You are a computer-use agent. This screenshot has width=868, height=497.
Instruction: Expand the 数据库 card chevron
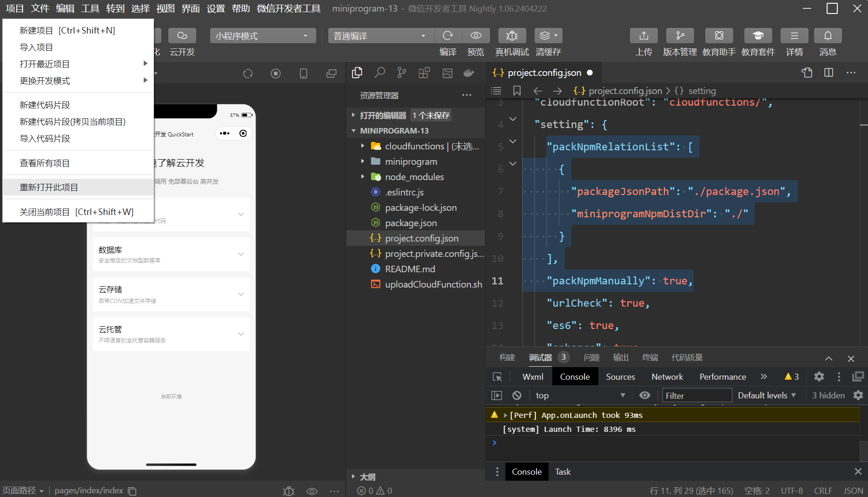pos(241,254)
